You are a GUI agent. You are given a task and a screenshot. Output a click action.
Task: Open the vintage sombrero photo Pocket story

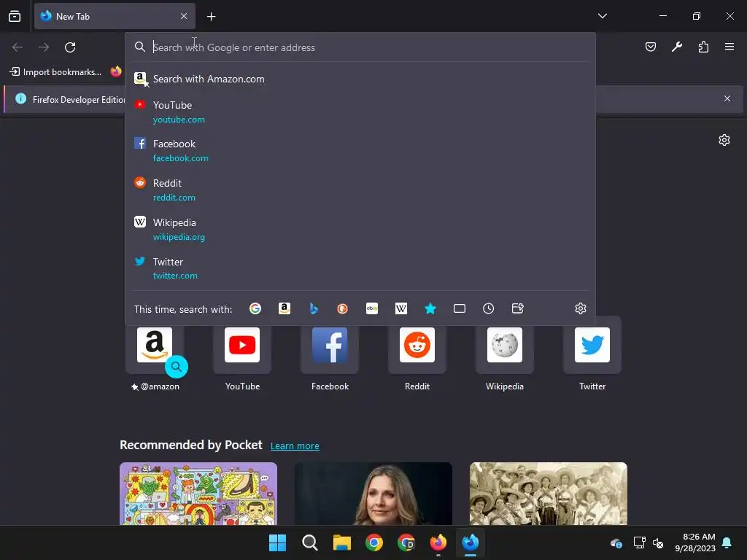tap(549, 494)
